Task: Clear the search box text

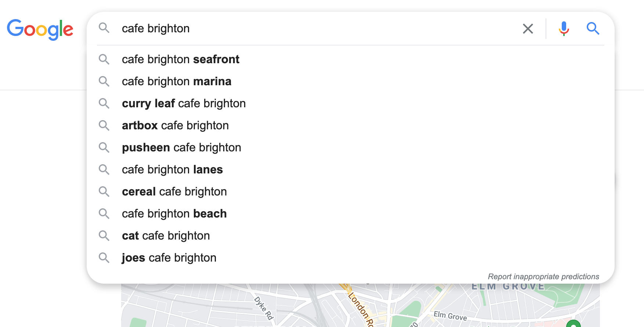Action: click(528, 29)
